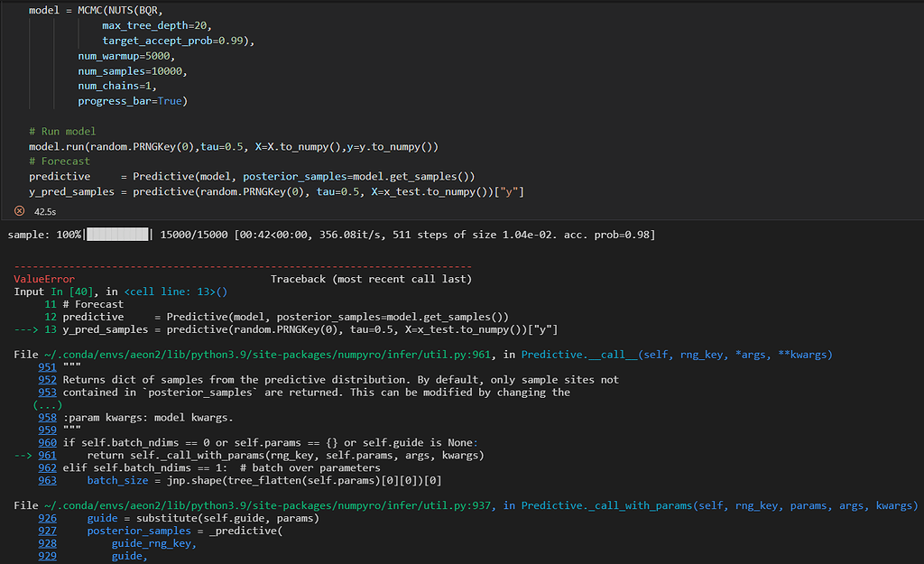Click line 952 docstring link

46,378
